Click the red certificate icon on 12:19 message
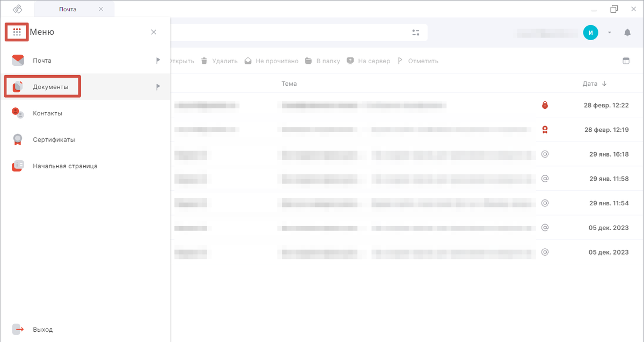This screenshot has height=342, width=644. tap(545, 129)
